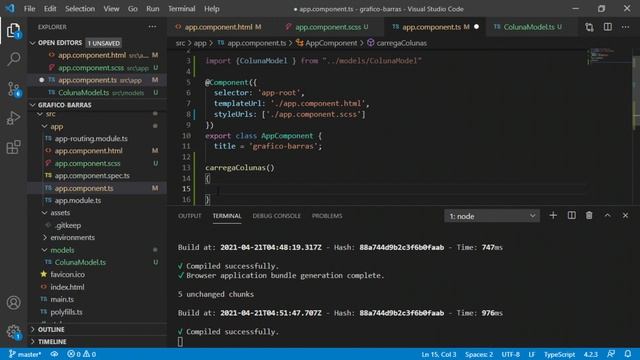The height and width of the screenshot is (360, 640).
Task: Collapse the models folder
Action: 44,250
